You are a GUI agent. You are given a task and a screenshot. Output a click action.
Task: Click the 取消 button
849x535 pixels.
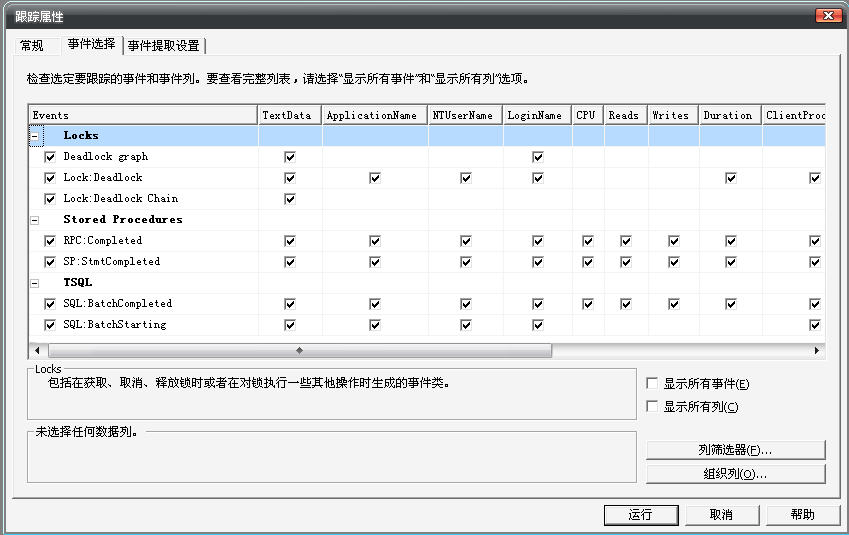pos(722,514)
